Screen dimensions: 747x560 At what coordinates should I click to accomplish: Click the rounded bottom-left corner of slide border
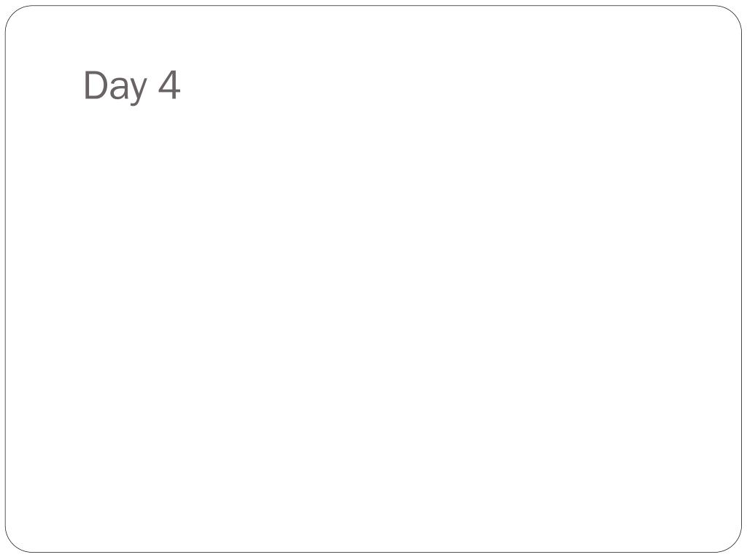pyautogui.click(x=14, y=543)
